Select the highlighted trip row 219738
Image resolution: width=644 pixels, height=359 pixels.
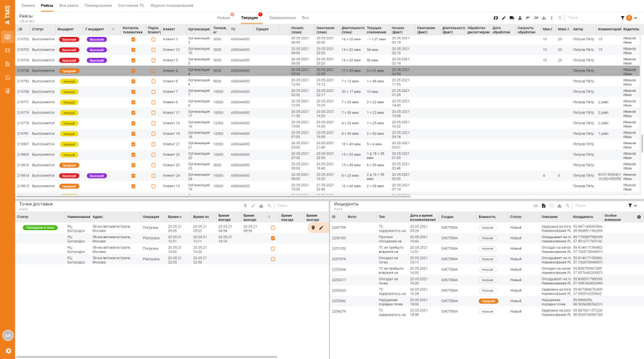click(328, 71)
